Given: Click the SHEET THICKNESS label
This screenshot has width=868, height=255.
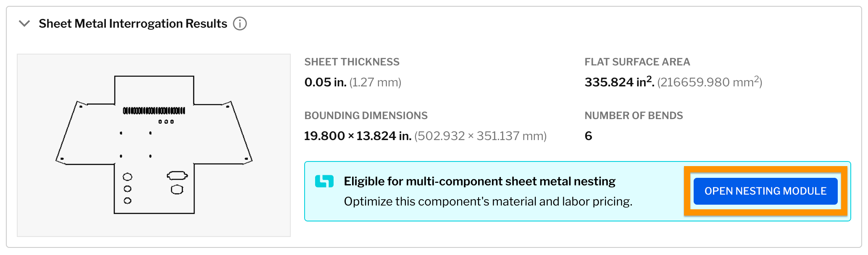Looking at the screenshot, I should click(x=352, y=62).
